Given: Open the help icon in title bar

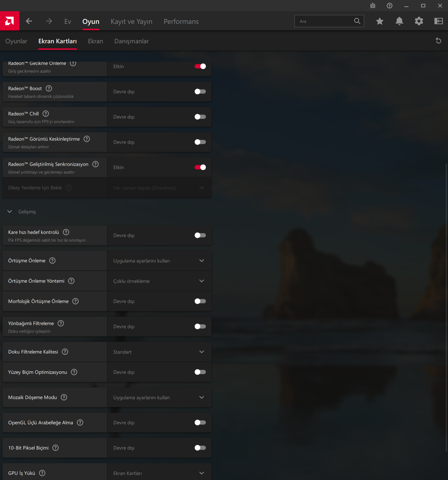Looking at the screenshot, I should tap(389, 6).
